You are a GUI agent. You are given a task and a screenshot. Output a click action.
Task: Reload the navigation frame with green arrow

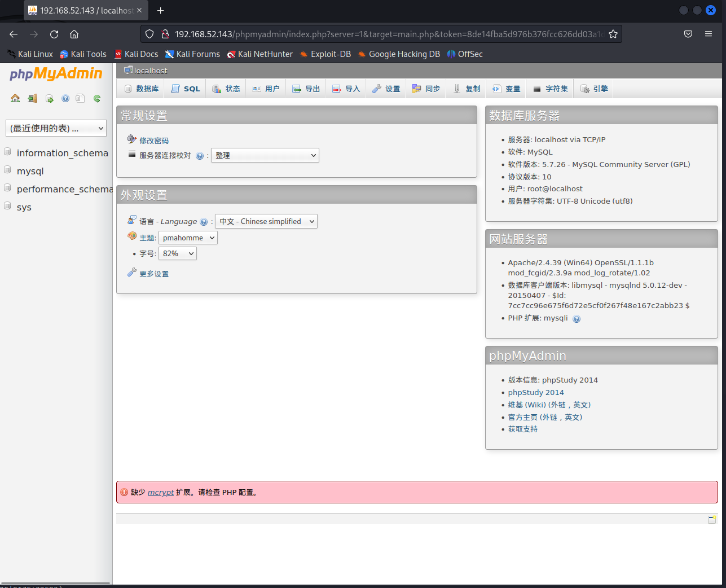97,98
